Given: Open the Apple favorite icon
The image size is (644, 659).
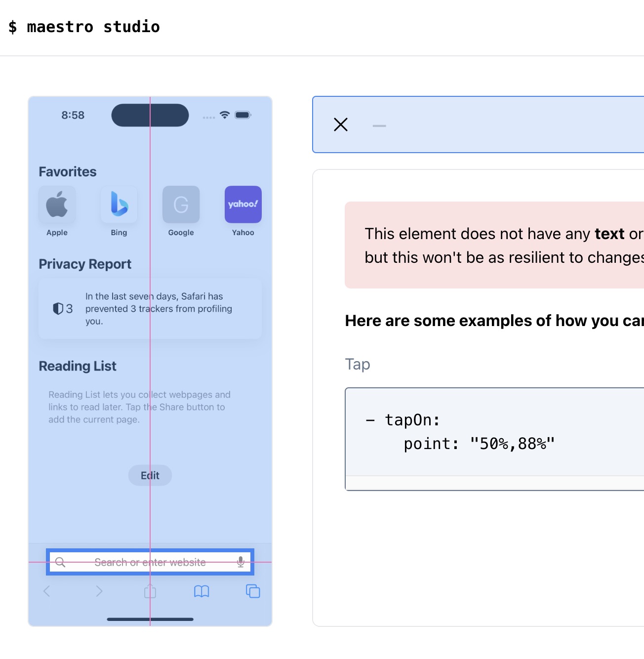Looking at the screenshot, I should click(57, 205).
